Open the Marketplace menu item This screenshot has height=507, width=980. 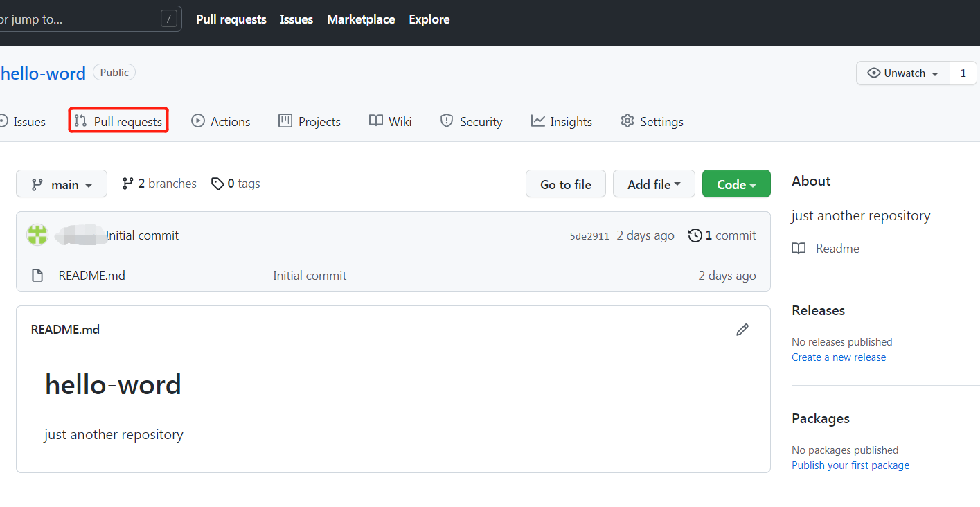click(x=360, y=19)
